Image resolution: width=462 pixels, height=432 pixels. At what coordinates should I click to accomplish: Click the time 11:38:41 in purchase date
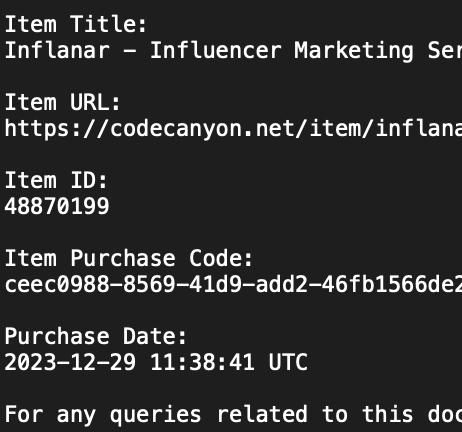[x=202, y=362]
